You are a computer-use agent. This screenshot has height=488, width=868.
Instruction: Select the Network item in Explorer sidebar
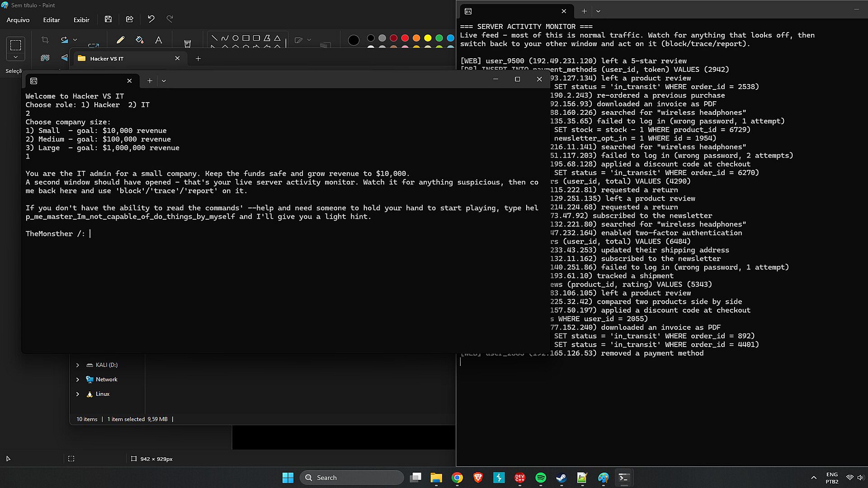106,380
